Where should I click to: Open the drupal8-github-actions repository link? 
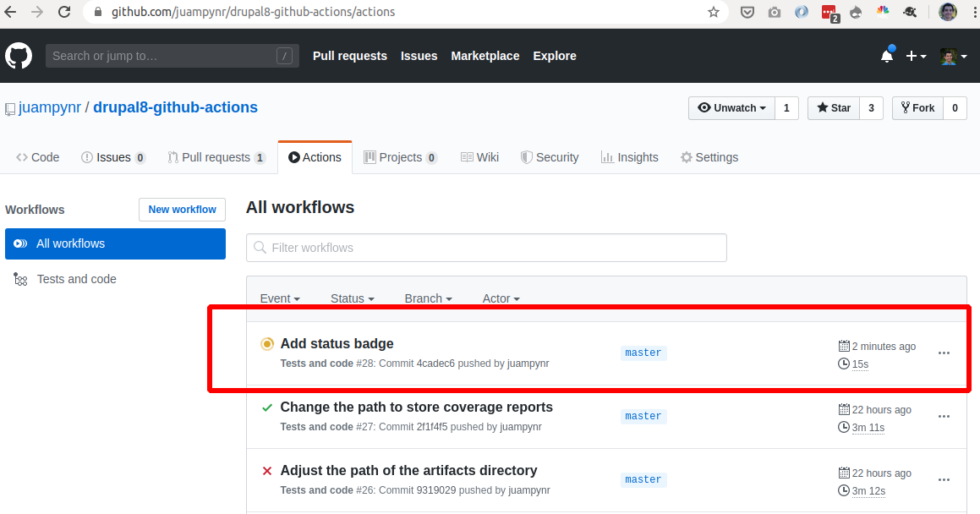(175, 107)
